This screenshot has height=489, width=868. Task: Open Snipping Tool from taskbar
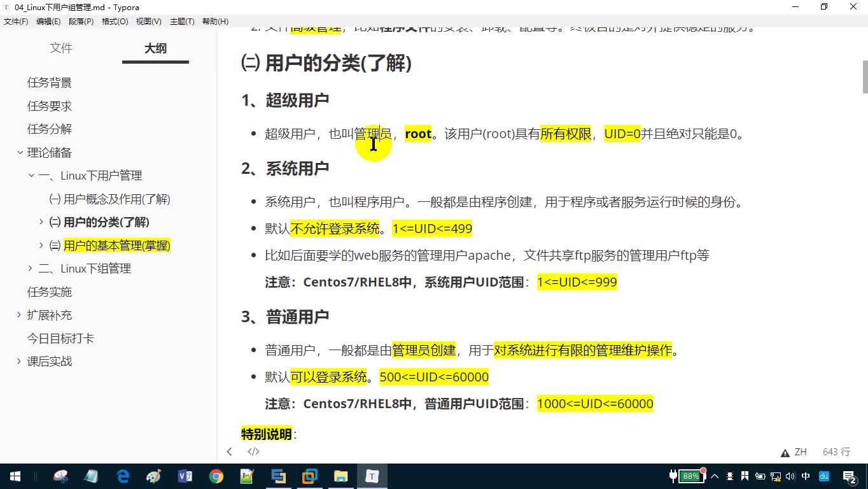pos(61,476)
